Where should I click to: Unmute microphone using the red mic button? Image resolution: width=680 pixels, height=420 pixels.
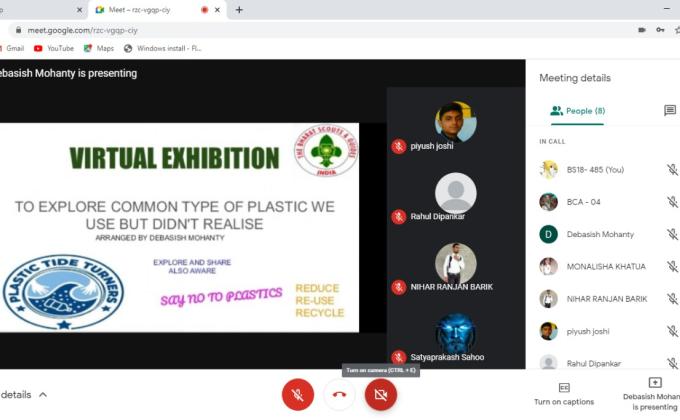click(297, 395)
